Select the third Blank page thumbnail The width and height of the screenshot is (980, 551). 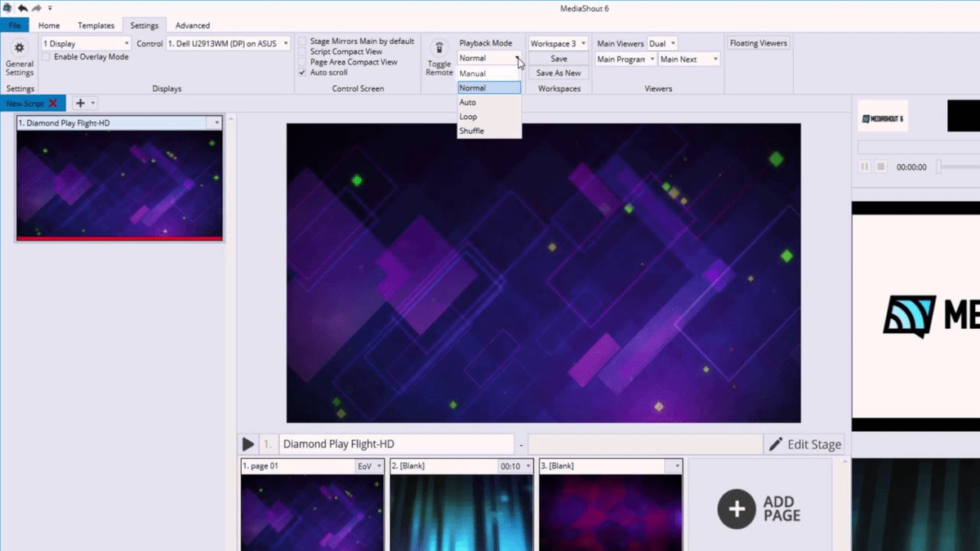(x=610, y=513)
